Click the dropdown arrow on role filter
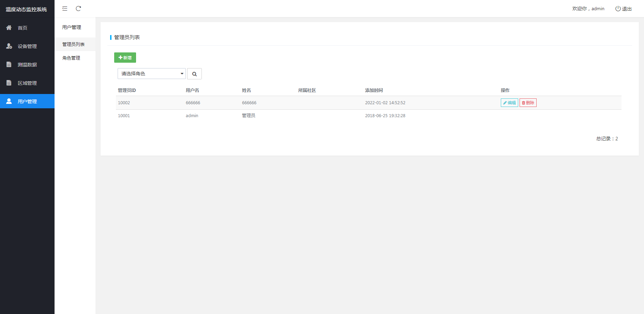This screenshot has height=314, width=644. [182, 74]
